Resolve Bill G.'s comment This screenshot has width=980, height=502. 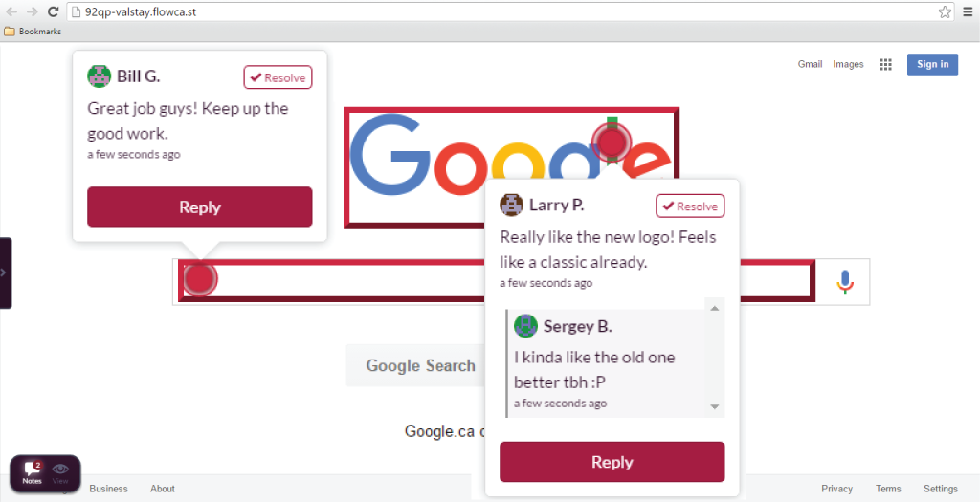(278, 77)
